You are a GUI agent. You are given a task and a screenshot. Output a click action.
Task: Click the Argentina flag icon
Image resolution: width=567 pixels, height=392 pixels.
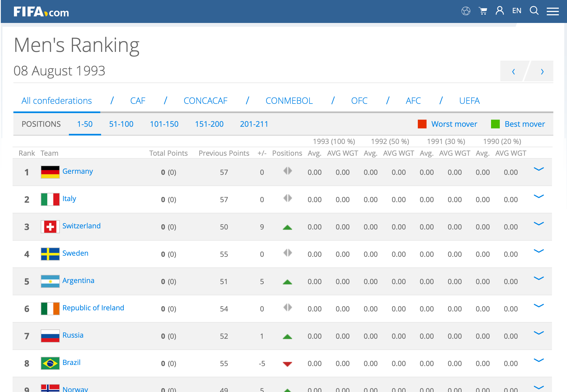point(50,281)
